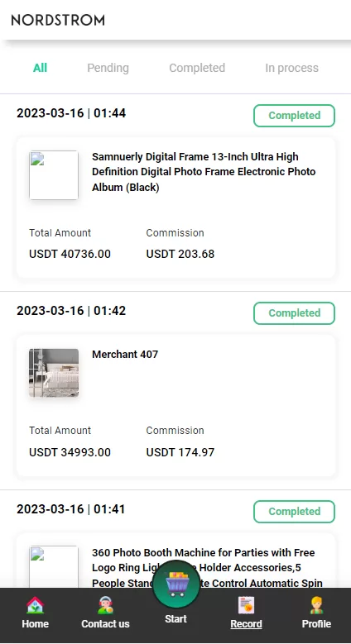The width and height of the screenshot is (351, 644).
Task: Open the Merchant 407 title text
Action: click(x=125, y=355)
